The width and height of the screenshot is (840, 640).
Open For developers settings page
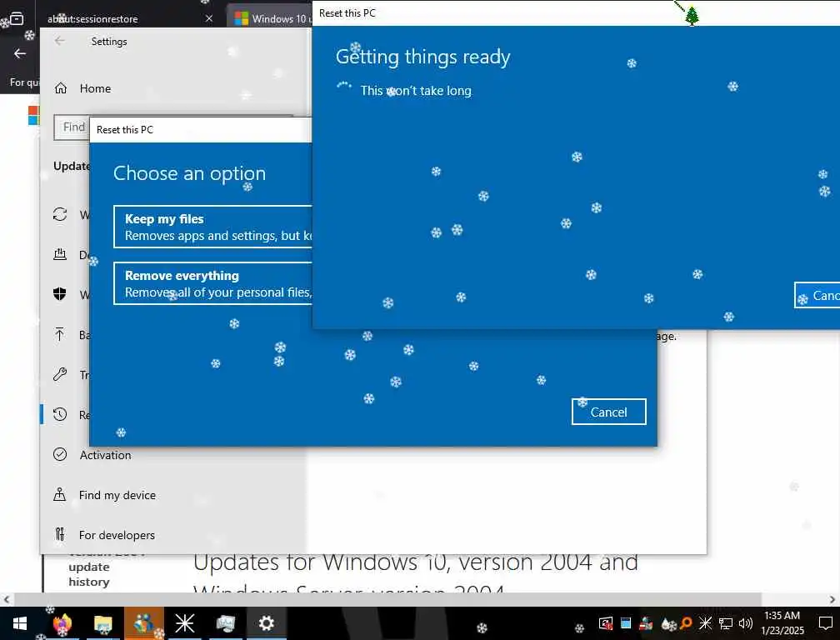pyautogui.click(x=117, y=535)
